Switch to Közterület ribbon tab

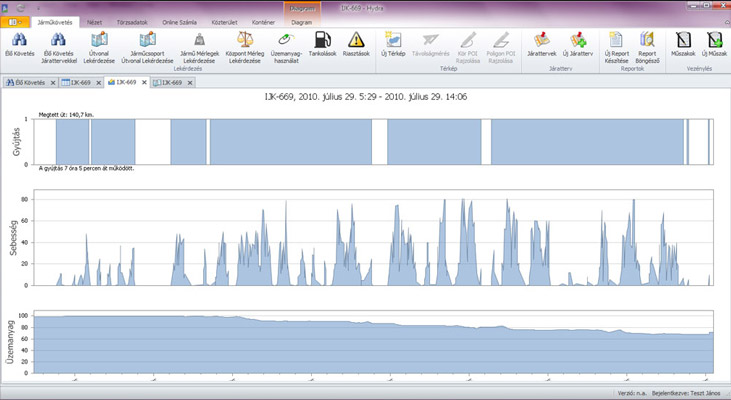pos(224,22)
